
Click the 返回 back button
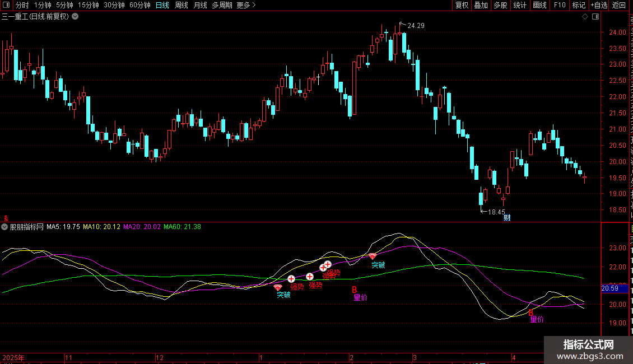[x=619, y=5]
